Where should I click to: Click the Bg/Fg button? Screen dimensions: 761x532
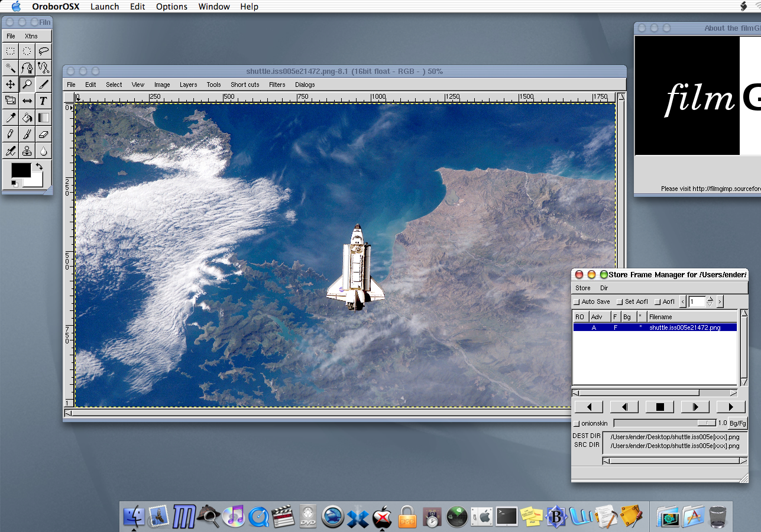coord(737,423)
